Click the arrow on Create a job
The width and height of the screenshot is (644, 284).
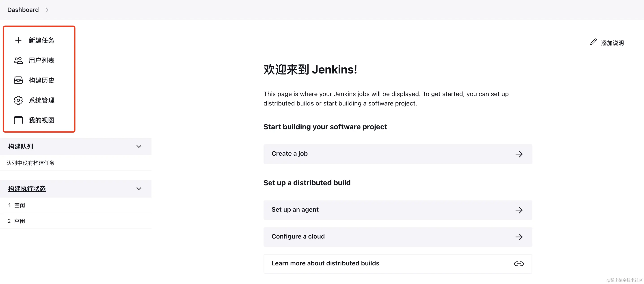pyautogui.click(x=519, y=154)
